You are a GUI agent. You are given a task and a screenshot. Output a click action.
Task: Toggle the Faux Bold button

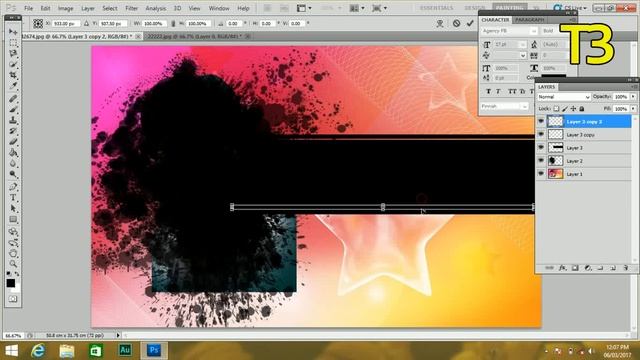(489, 91)
